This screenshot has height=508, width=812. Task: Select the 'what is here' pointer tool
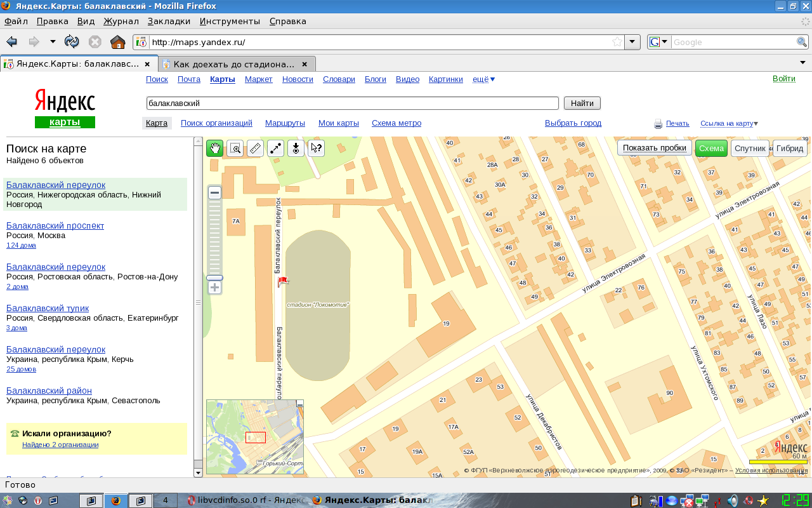click(x=316, y=149)
